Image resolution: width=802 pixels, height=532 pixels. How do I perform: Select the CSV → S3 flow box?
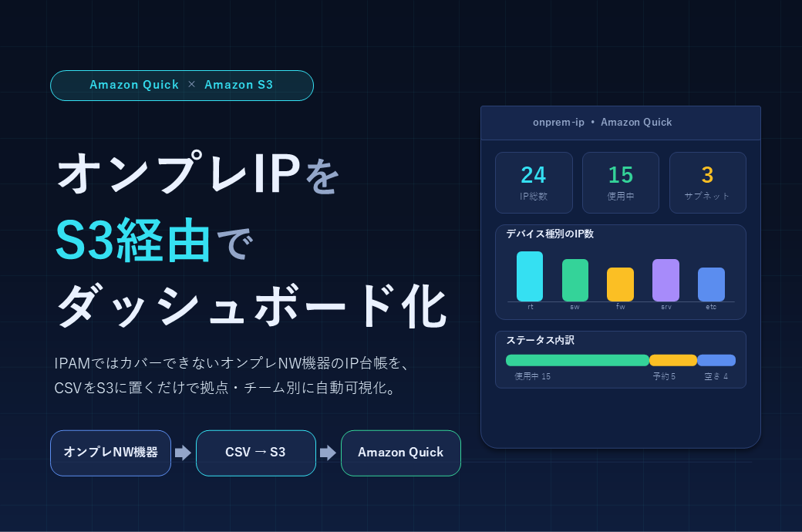pyautogui.click(x=256, y=453)
